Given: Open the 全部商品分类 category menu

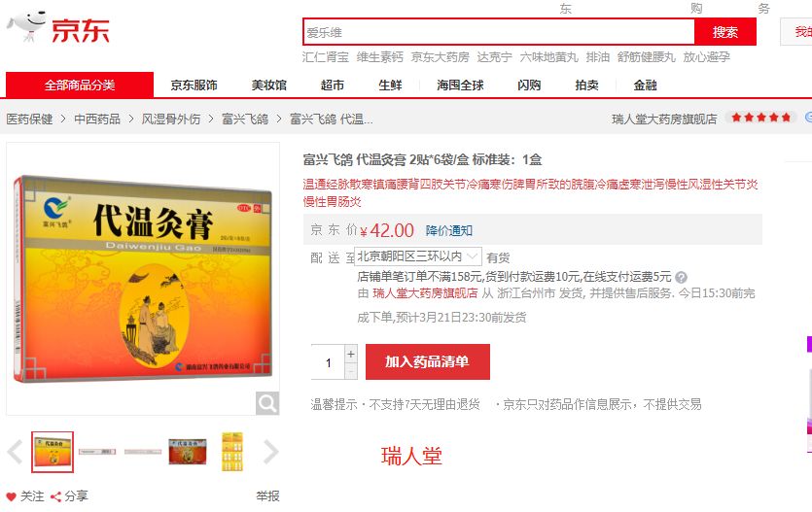Looking at the screenshot, I should 80,85.
